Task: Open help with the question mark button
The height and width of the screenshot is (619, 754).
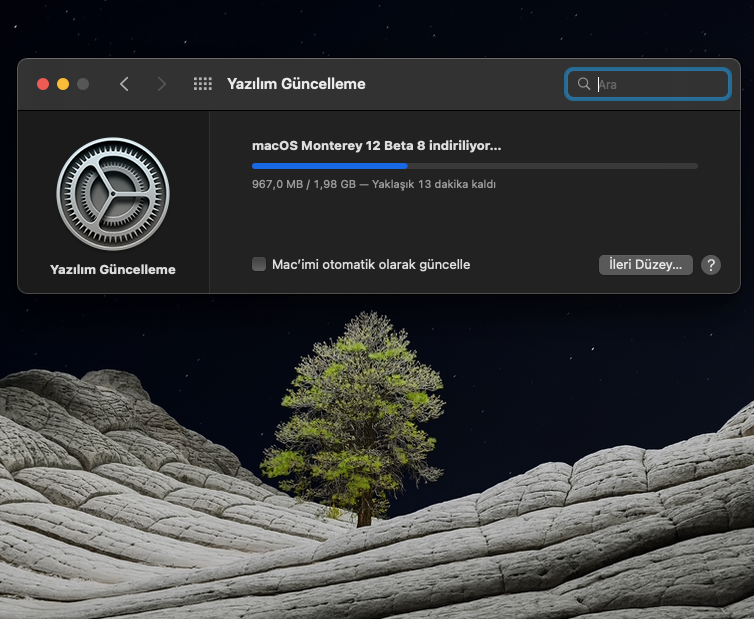Action: pyautogui.click(x=711, y=265)
